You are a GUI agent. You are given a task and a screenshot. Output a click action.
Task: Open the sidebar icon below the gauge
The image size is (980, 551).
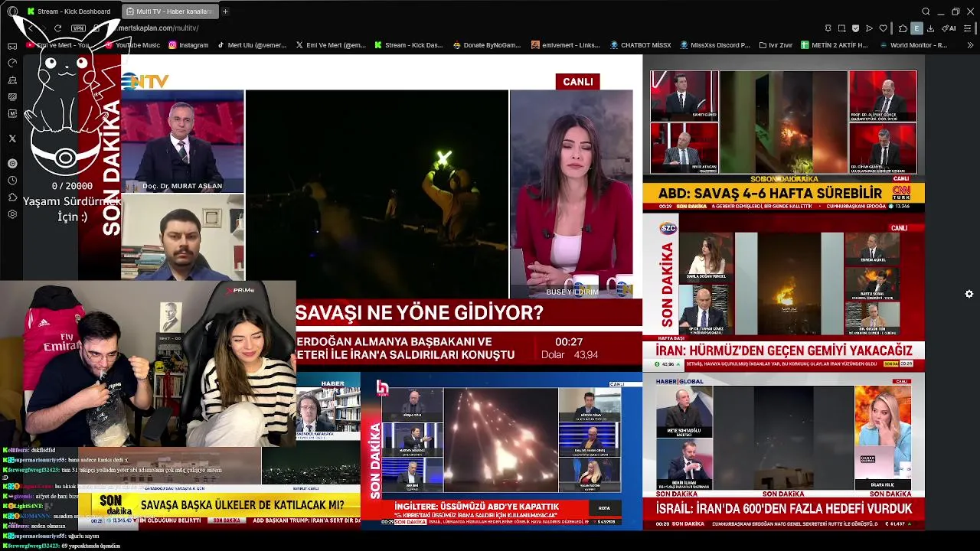[12, 80]
